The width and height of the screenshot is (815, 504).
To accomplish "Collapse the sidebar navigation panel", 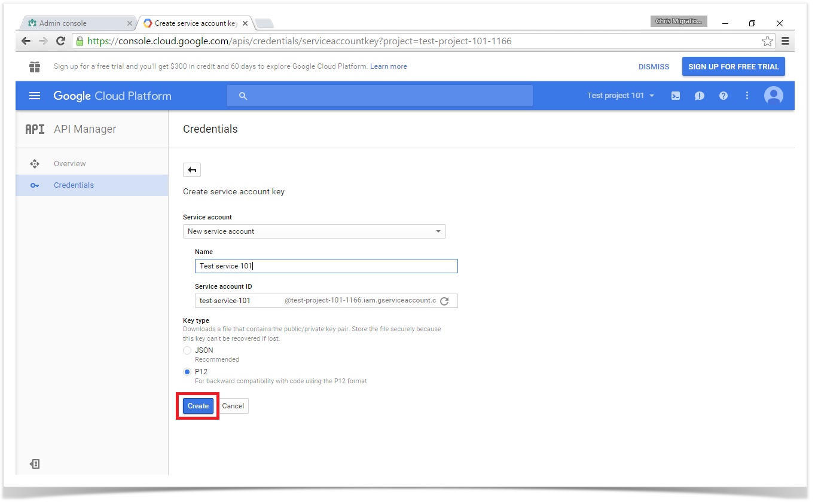I will pos(35,464).
